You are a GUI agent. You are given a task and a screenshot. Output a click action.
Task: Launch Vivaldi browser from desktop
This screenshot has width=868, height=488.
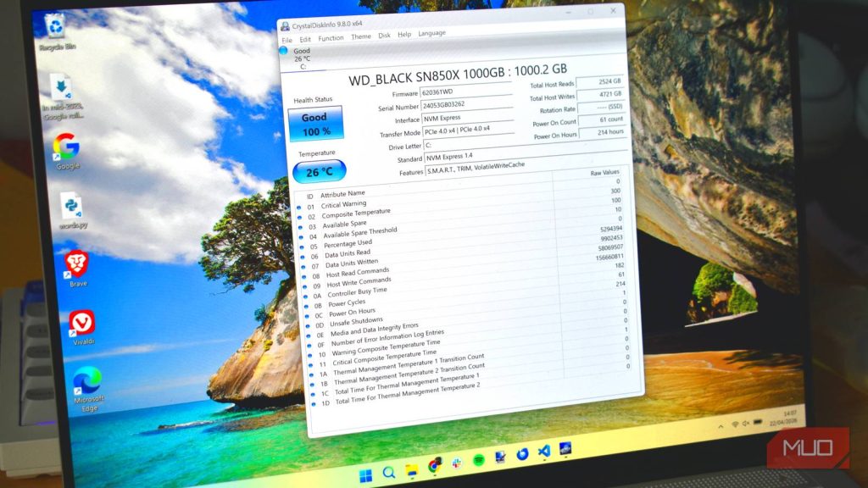click(82, 328)
